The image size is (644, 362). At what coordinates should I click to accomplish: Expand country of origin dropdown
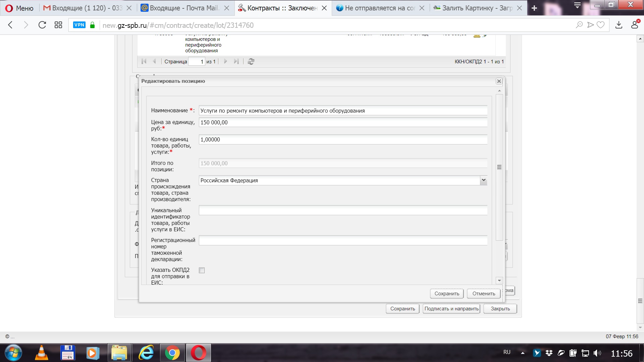pyautogui.click(x=483, y=180)
